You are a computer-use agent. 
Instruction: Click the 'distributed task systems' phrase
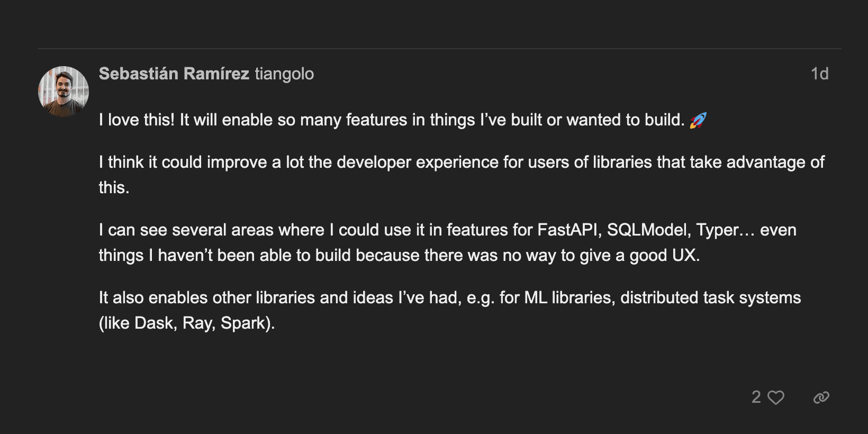click(x=710, y=298)
